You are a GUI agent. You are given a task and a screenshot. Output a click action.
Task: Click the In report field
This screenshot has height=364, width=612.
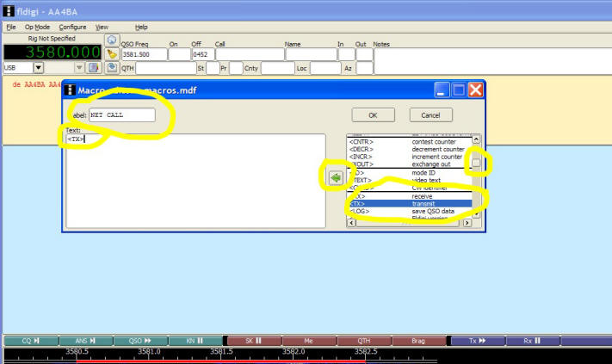tap(346, 54)
